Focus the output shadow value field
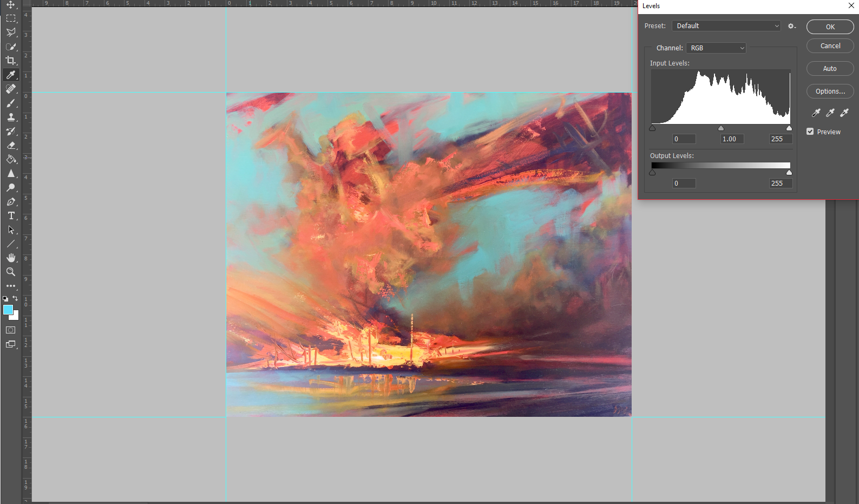859x504 pixels. pos(684,184)
